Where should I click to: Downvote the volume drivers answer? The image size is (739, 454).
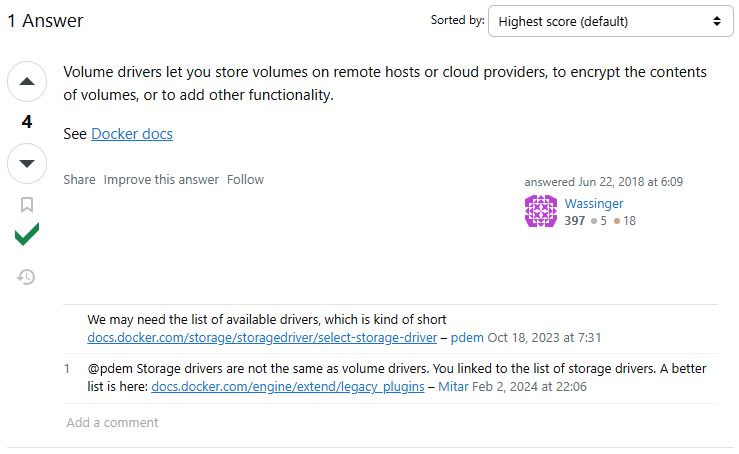click(x=27, y=163)
